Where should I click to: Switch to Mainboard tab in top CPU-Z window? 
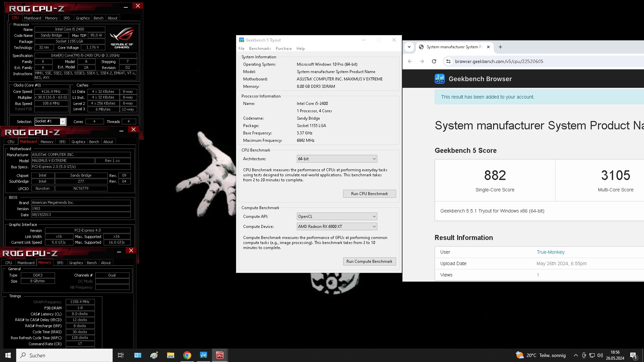click(33, 18)
